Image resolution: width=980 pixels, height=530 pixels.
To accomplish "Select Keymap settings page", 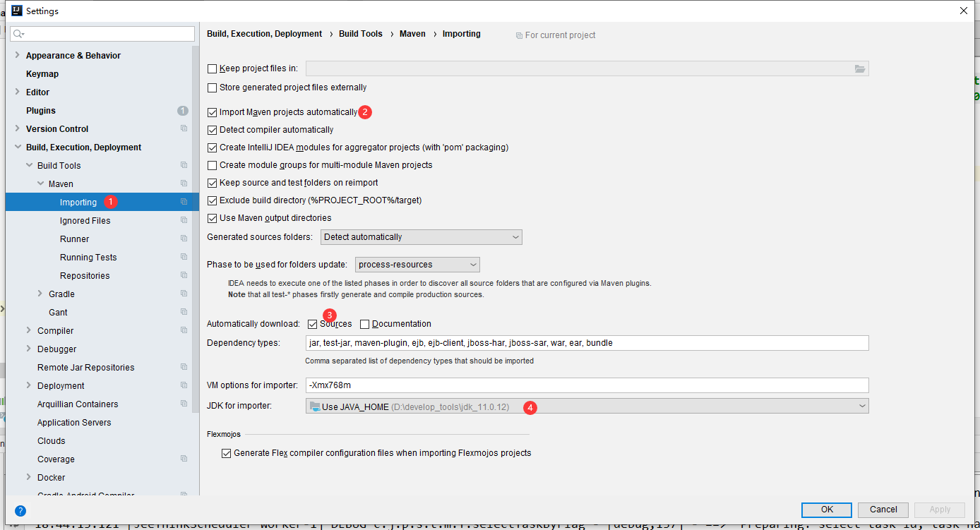I will coord(42,74).
